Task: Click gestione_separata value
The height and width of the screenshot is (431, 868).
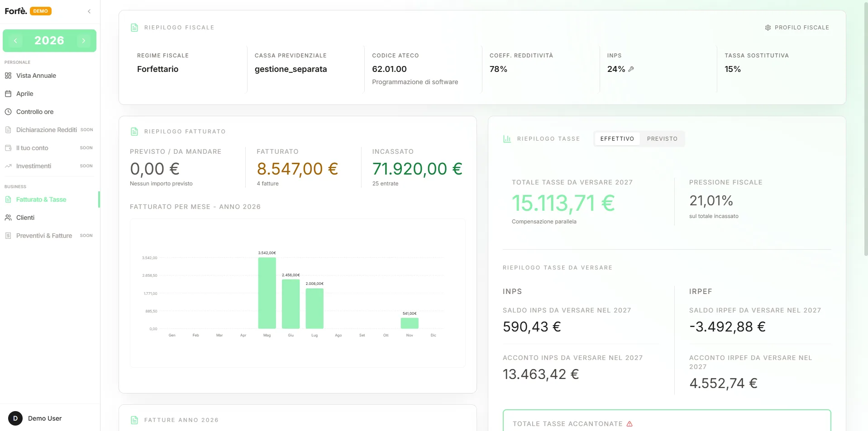Action: (x=291, y=69)
